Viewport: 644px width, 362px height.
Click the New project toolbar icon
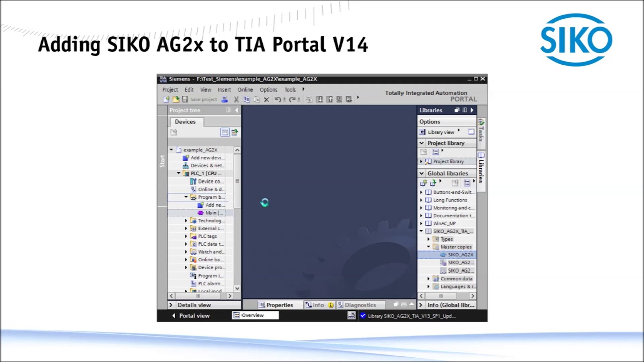tap(166, 99)
